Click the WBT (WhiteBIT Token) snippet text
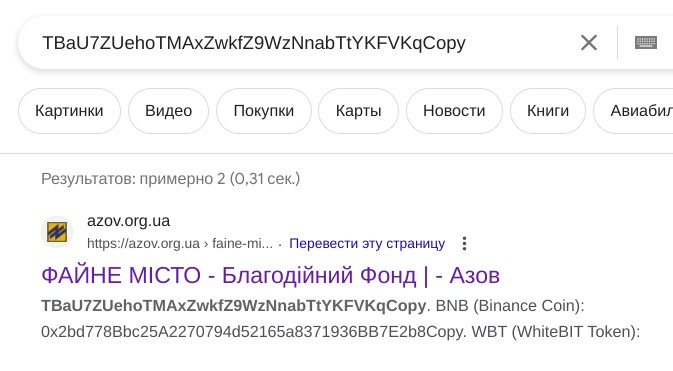 [x=556, y=332]
